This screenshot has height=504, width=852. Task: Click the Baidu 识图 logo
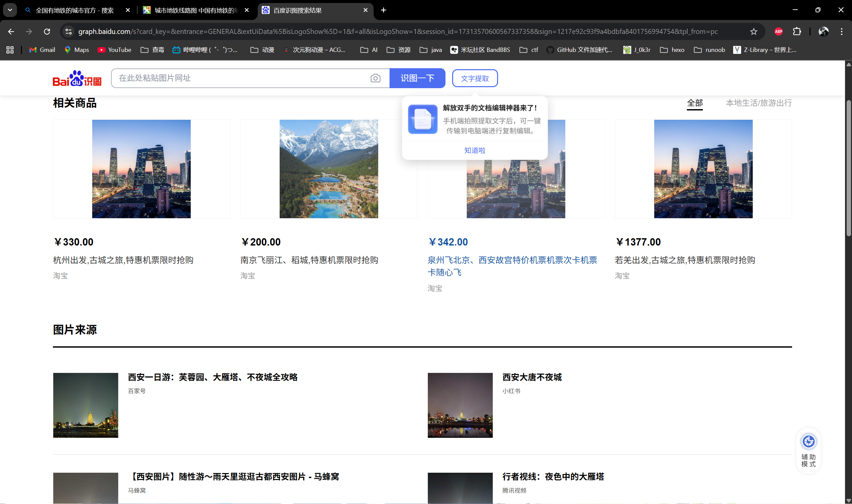click(77, 79)
